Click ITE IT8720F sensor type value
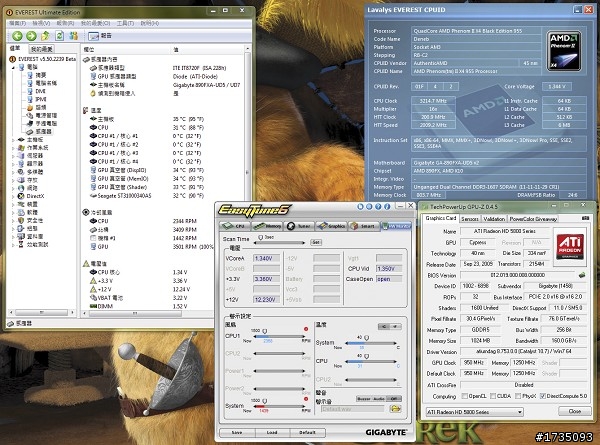This screenshot has height=445, width=600. pyautogui.click(x=199, y=68)
